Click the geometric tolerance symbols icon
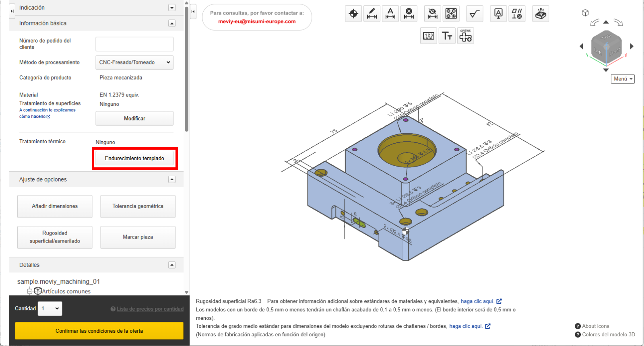This screenshot has width=644, height=346. [x=517, y=14]
